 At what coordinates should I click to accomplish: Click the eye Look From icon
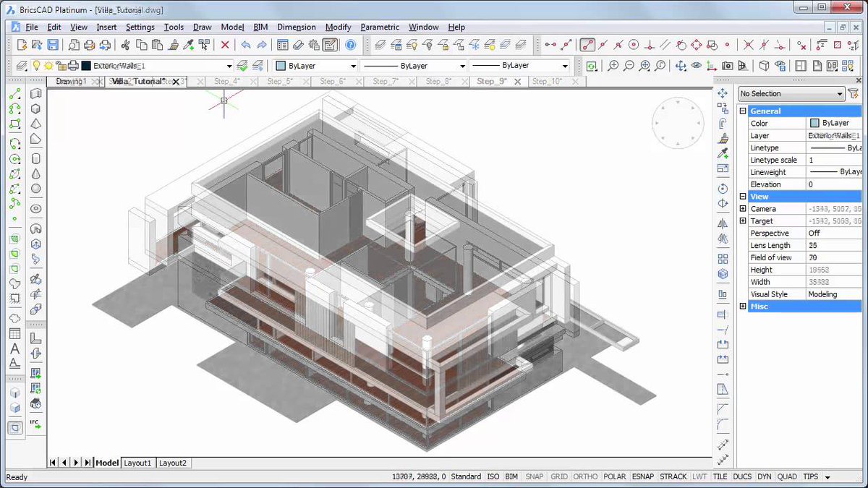pyautogui.click(x=696, y=66)
